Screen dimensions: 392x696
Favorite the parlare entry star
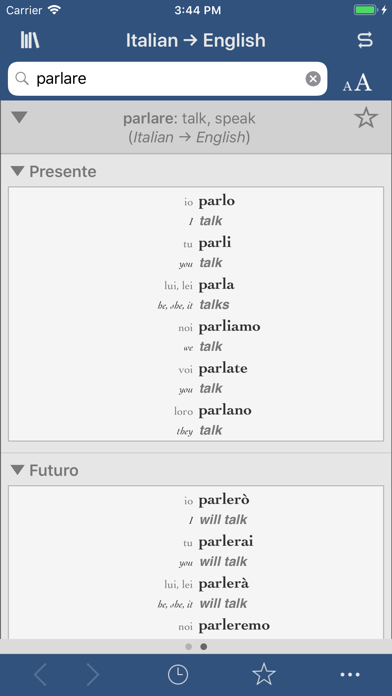point(366,119)
